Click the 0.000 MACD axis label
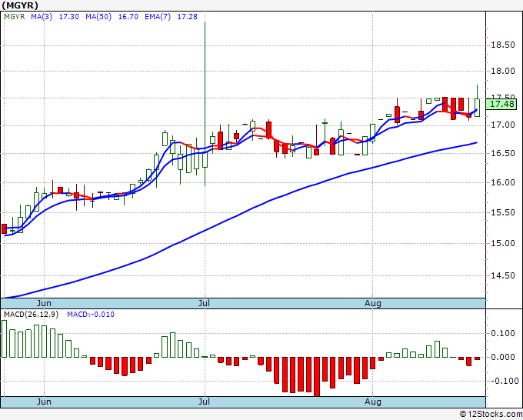The width and height of the screenshot is (523, 420). (503, 357)
